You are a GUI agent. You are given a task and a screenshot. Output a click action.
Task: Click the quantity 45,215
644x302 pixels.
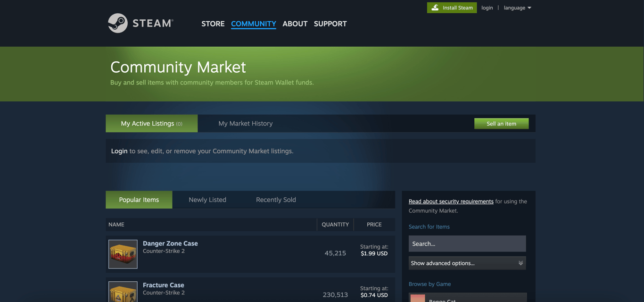coord(335,253)
